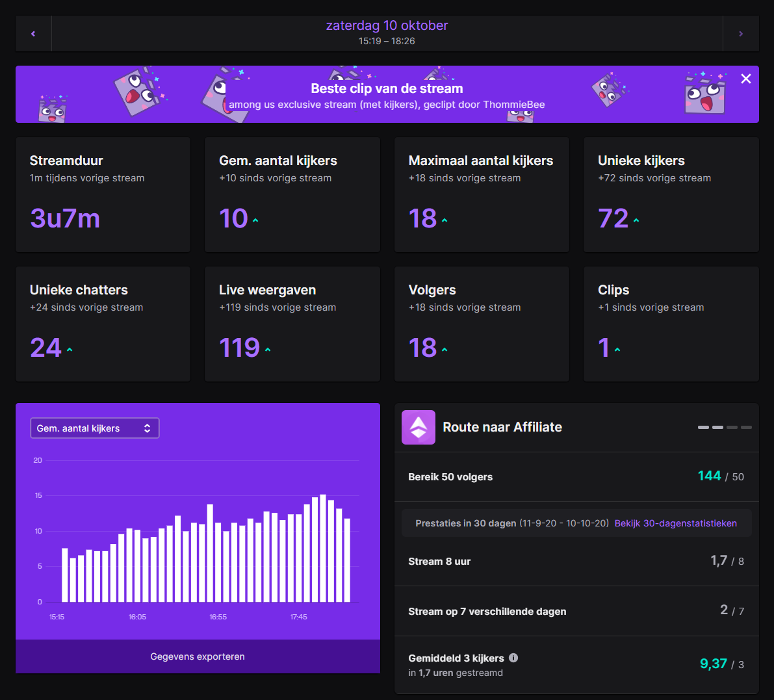
Task: Click the first page indicator dash in Affiliate panel
Action: (703, 427)
